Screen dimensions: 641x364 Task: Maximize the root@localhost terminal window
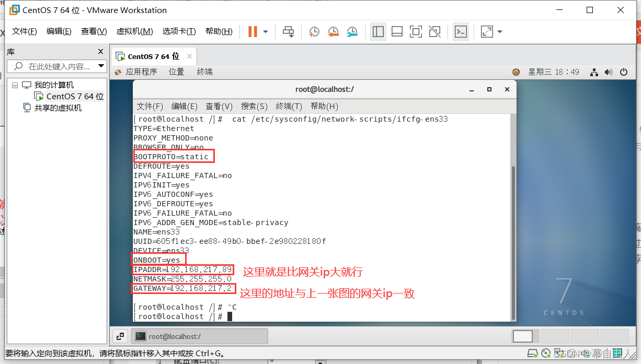point(489,89)
